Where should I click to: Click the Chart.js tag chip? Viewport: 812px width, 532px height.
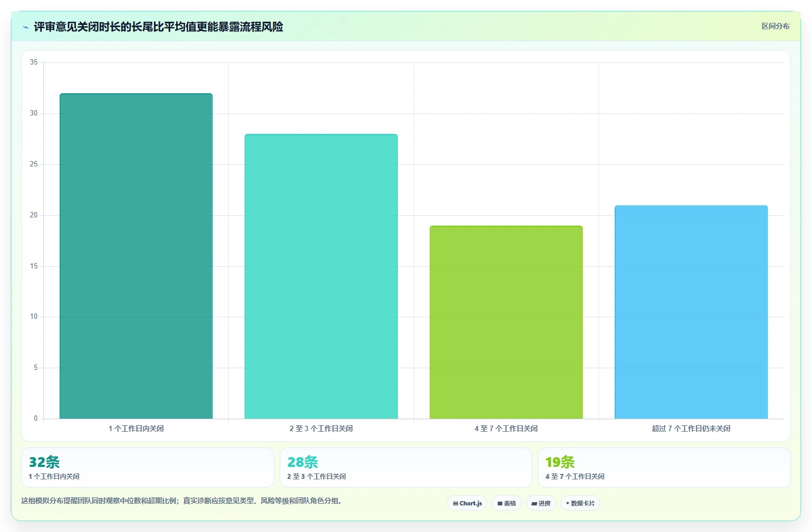(x=467, y=503)
